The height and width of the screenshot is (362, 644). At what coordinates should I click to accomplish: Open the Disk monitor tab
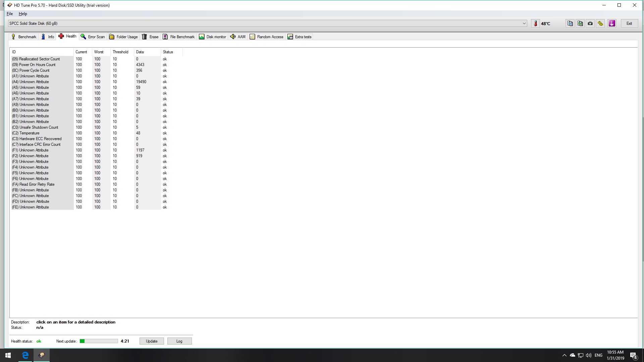coord(213,37)
